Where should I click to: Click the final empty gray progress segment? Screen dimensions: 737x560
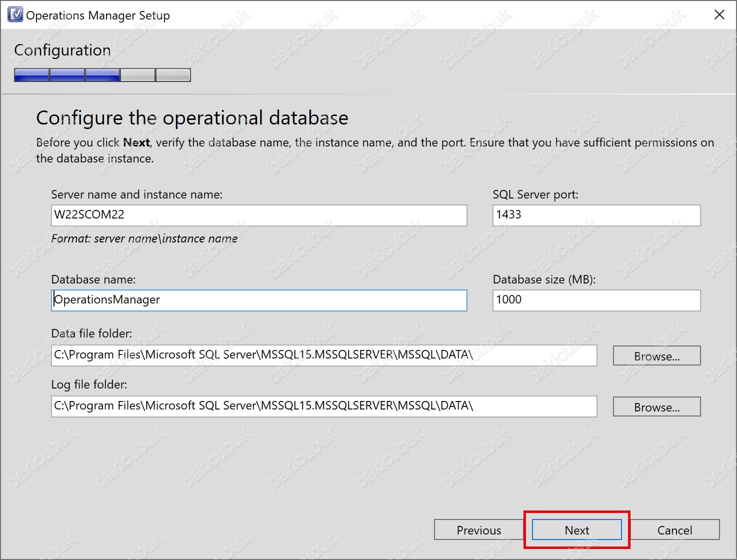pyautogui.click(x=173, y=75)
